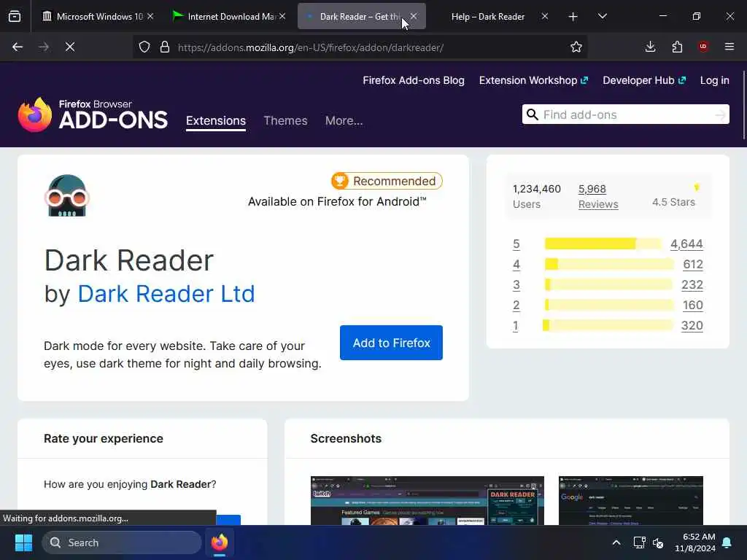Filter reviews by 4 stars

tap(516, 265)
